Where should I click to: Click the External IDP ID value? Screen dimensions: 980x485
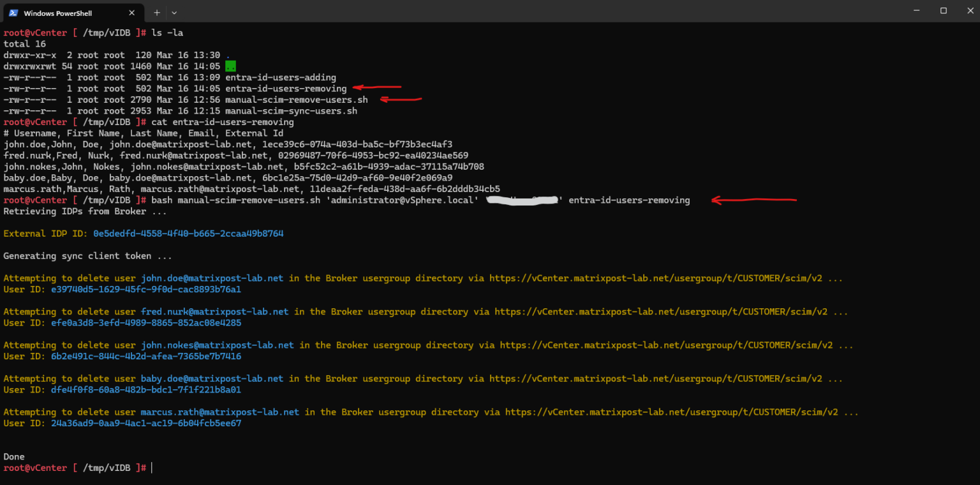(187, 233)
